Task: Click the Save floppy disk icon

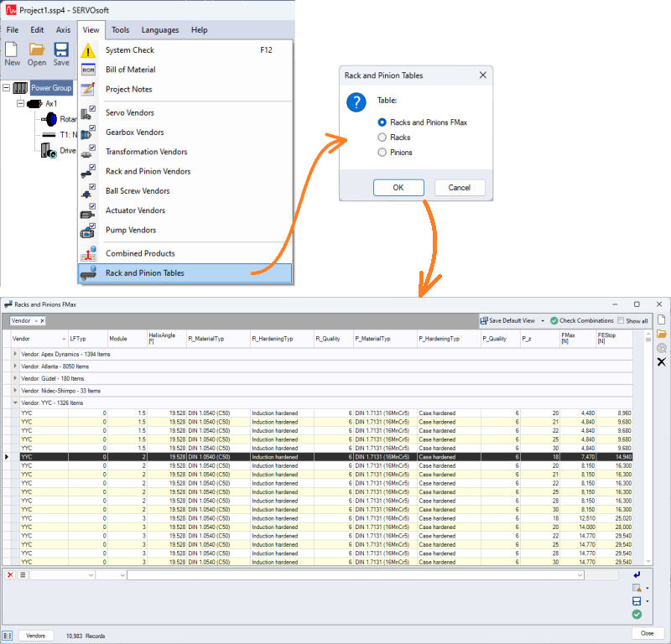Action: (61, 55)
